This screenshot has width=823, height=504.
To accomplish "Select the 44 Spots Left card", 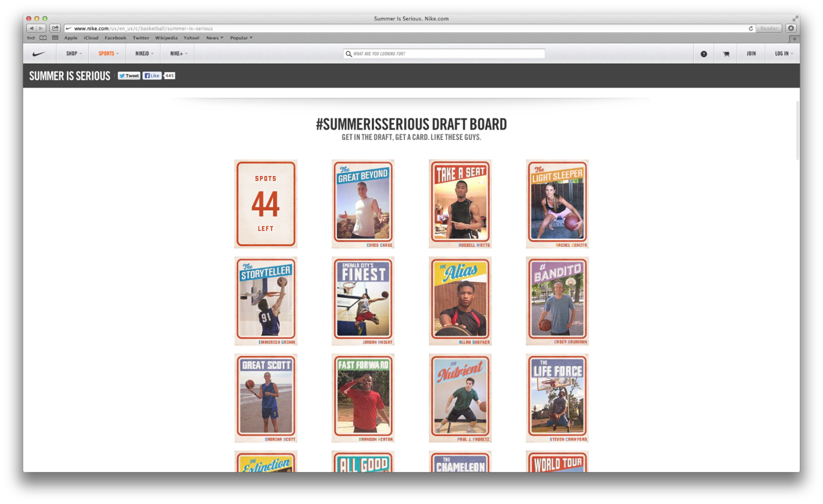I will coord(266,204).
